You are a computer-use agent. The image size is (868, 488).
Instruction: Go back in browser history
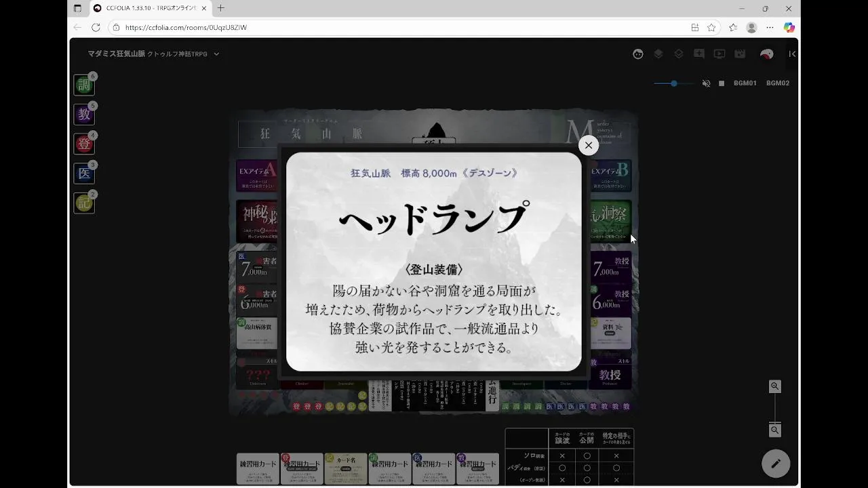point(77,28)
